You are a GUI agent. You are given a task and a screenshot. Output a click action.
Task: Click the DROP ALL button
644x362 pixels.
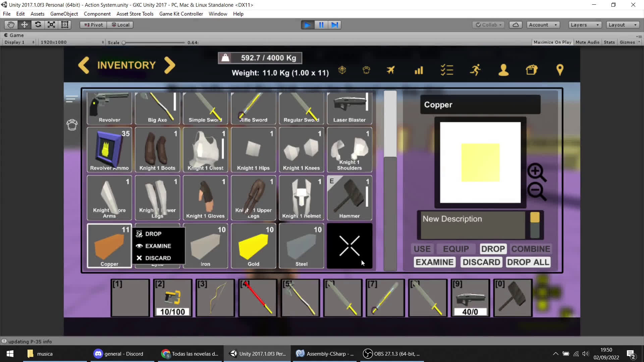pyautogui.click(x=528, y=262)
